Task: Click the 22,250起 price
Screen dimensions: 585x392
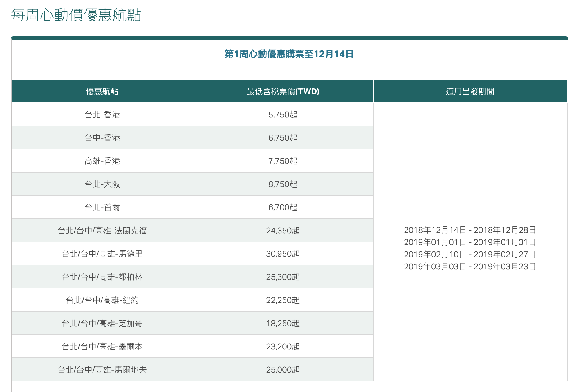Action: [x=283, y=300]
